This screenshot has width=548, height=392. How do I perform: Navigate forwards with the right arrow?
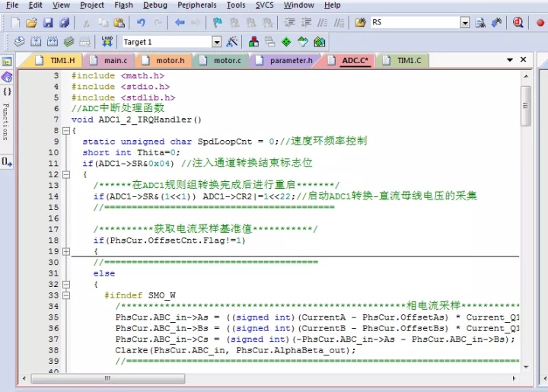pos(196,23)
